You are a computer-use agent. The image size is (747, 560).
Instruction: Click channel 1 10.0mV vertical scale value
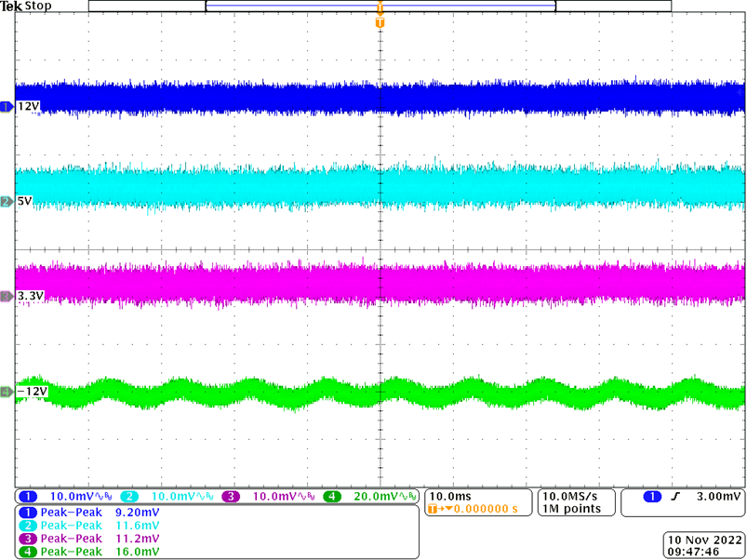(72, 497)
